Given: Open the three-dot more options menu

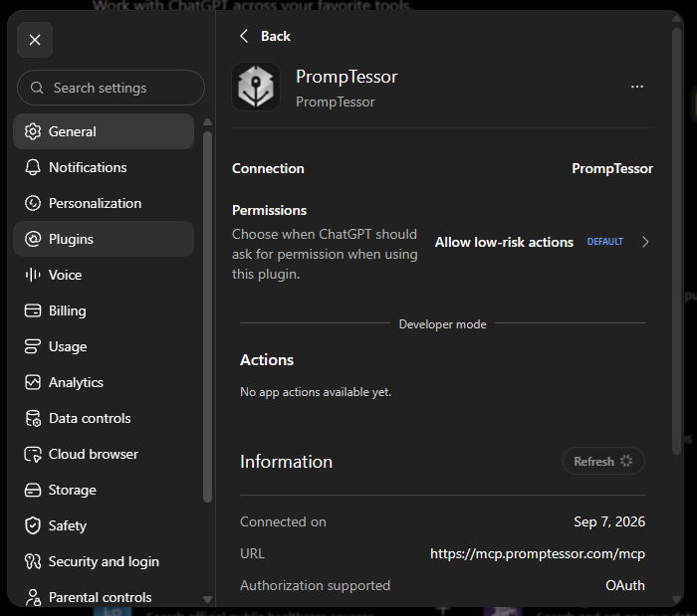Looking at the screenshot, I should 637,87.
